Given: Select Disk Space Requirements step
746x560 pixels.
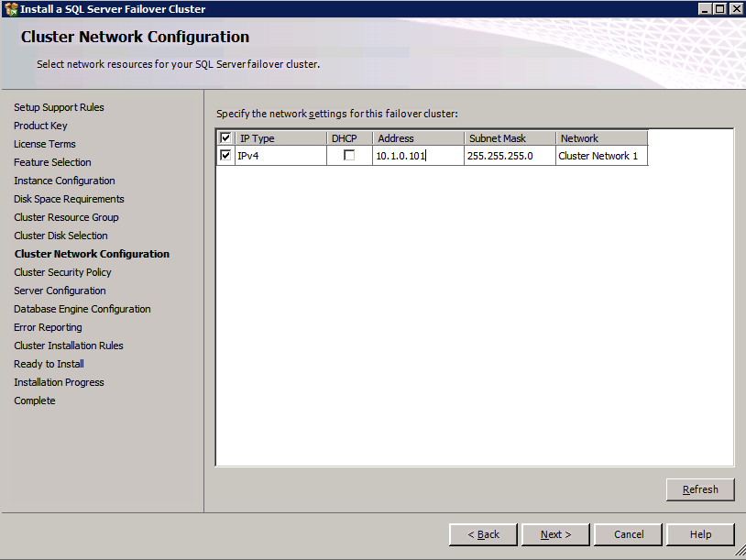Looking at the screenshot, I should coord(69,199).
